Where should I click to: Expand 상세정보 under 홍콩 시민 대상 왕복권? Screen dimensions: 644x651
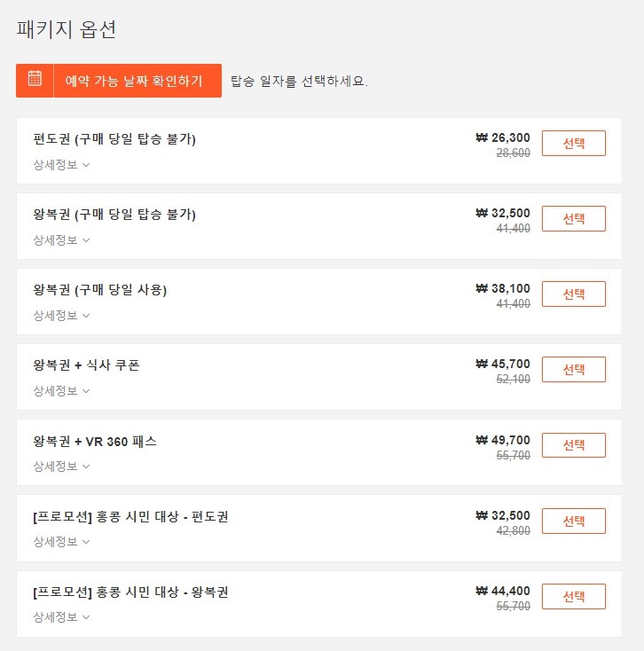(61, 617)
